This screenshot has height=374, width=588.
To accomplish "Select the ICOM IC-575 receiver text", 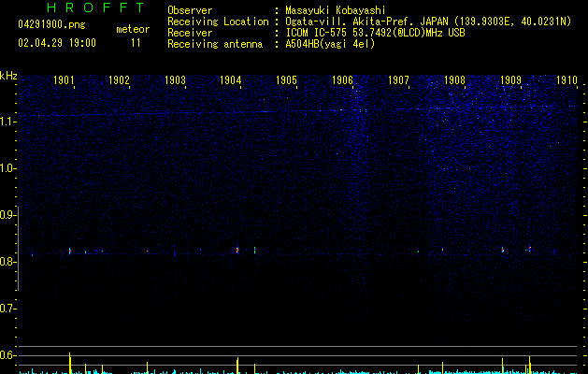I will pos(375,33).
